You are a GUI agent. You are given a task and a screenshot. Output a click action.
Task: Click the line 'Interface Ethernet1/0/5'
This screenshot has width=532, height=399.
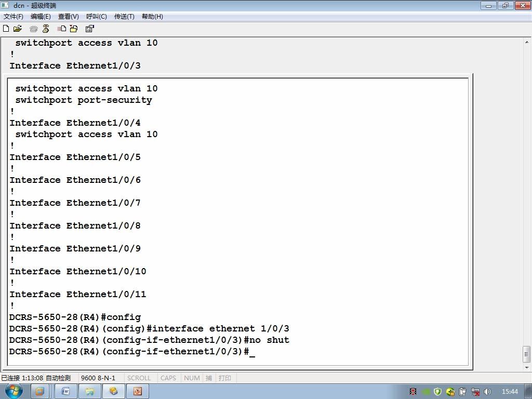pyautogui.click(x=75, y=157)
